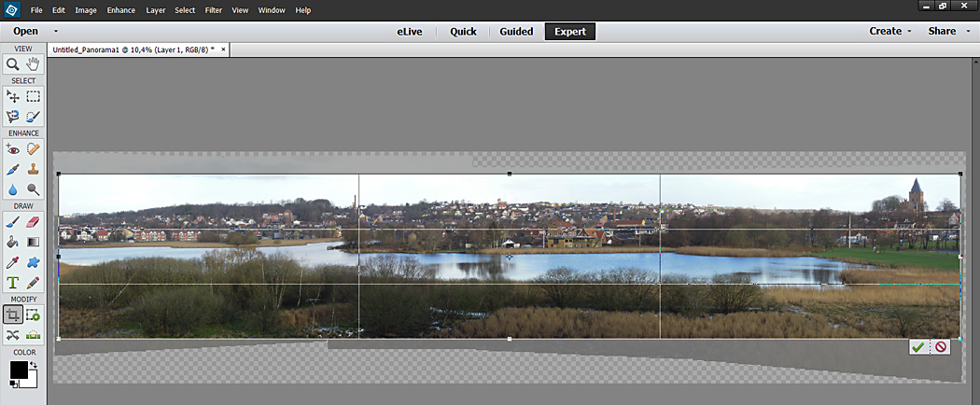Cancel the crop with red icon
Image resolution: width=980 pixels, height=405 pixels.
(x=940, y=347)
